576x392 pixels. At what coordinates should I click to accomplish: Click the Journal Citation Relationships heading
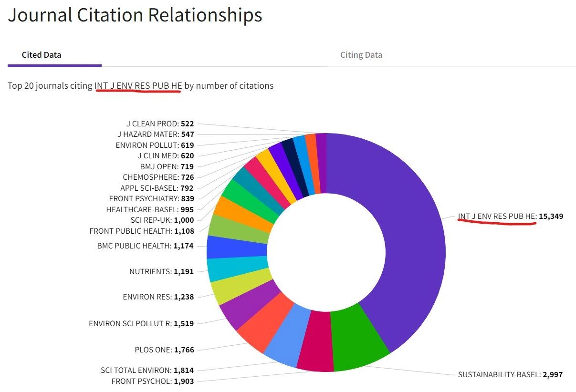[135, 15]
